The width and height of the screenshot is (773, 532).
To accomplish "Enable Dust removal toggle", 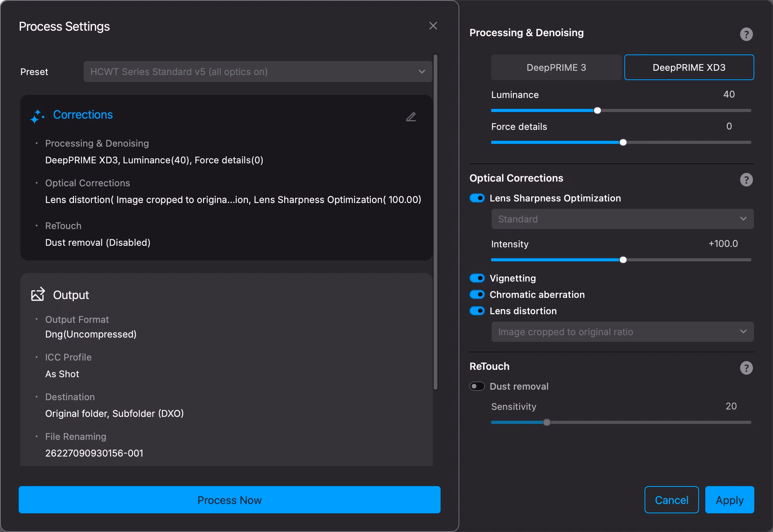I will (477, 386).
